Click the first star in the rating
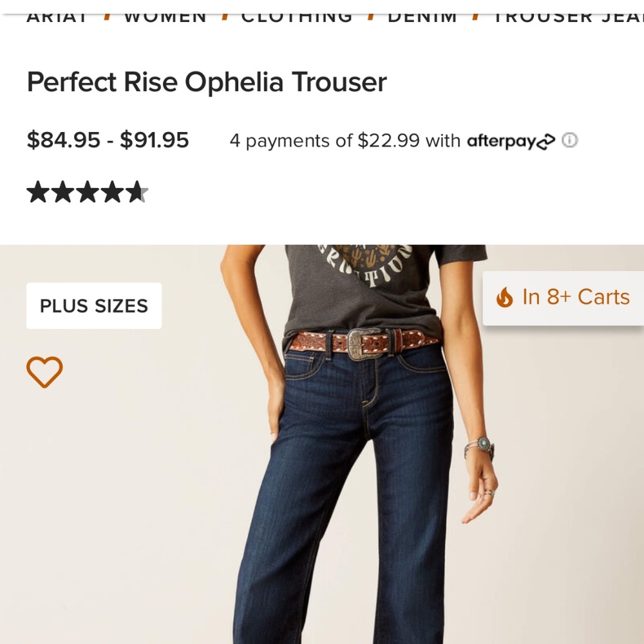The image size is (644, 644). 37,191
